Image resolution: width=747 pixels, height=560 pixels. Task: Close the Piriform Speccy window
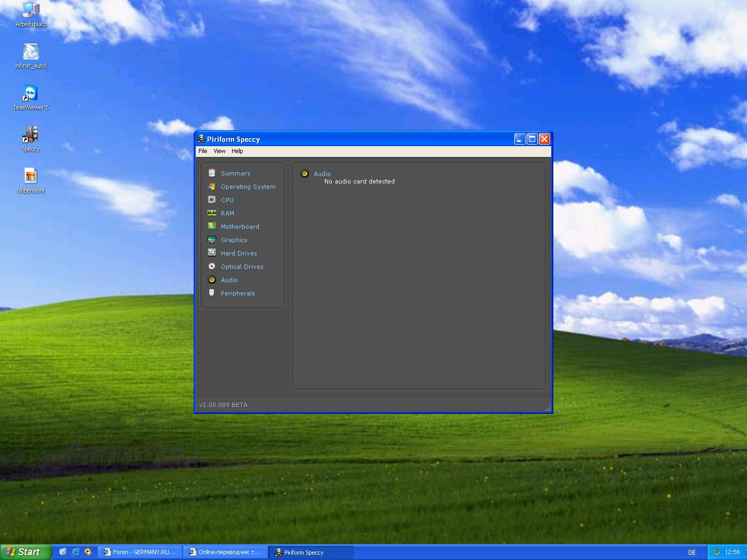point(544,139)
